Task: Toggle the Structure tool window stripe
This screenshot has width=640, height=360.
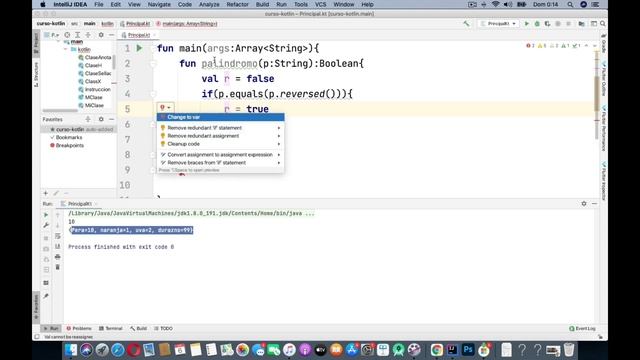Action: 36,75
